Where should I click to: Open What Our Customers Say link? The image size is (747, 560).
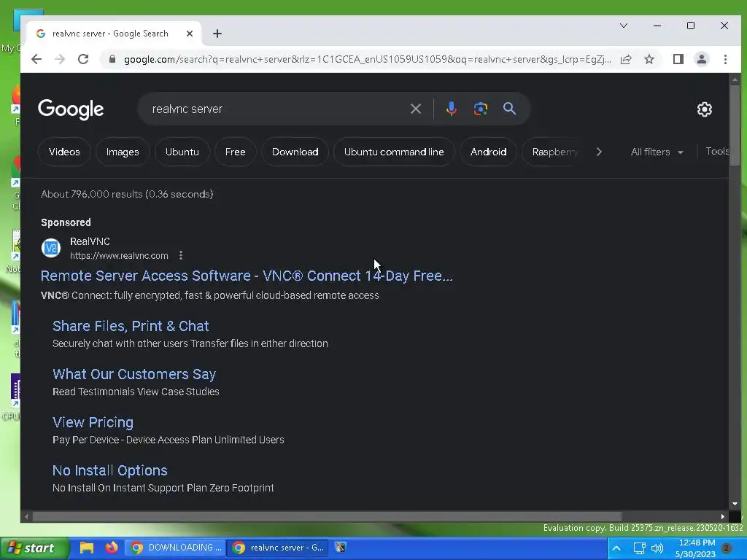pos(134,374)
